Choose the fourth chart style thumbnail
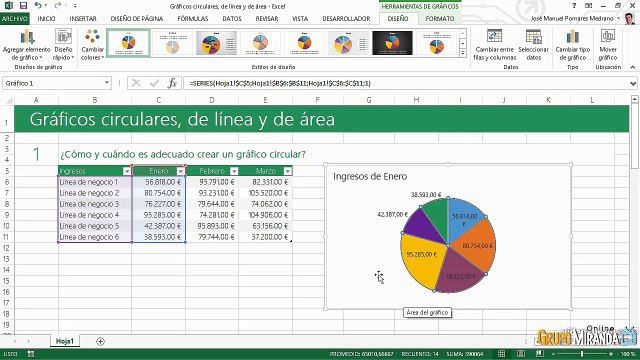The image size is (640, 360). (260, 43)
